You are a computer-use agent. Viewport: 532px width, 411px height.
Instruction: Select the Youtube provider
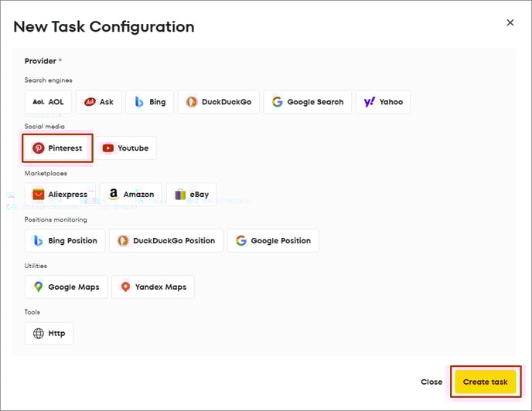[x=125, y=148]
